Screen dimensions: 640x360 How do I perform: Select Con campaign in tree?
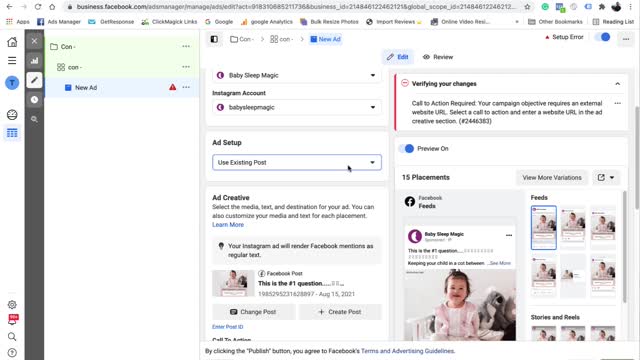122,47
